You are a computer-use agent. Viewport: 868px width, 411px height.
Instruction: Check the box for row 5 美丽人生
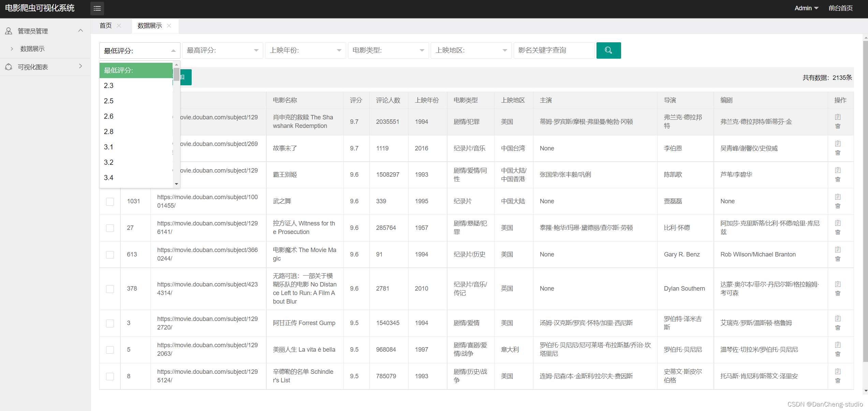point(110,350)
